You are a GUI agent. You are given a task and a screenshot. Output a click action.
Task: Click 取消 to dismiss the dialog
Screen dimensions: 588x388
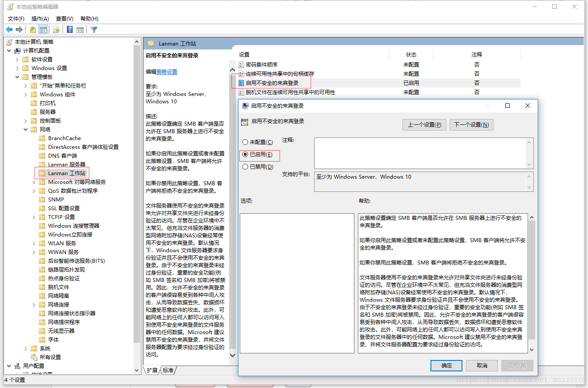click(482, 365)
